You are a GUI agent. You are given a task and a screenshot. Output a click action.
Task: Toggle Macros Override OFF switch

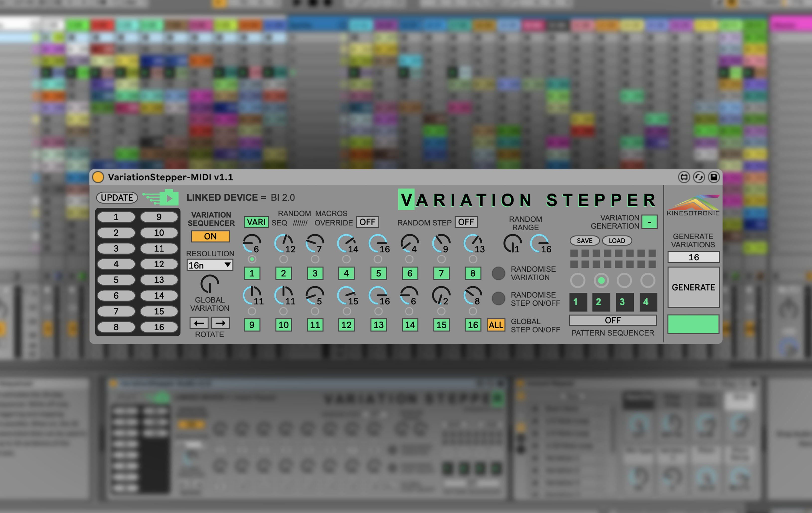tap(367, 222)
